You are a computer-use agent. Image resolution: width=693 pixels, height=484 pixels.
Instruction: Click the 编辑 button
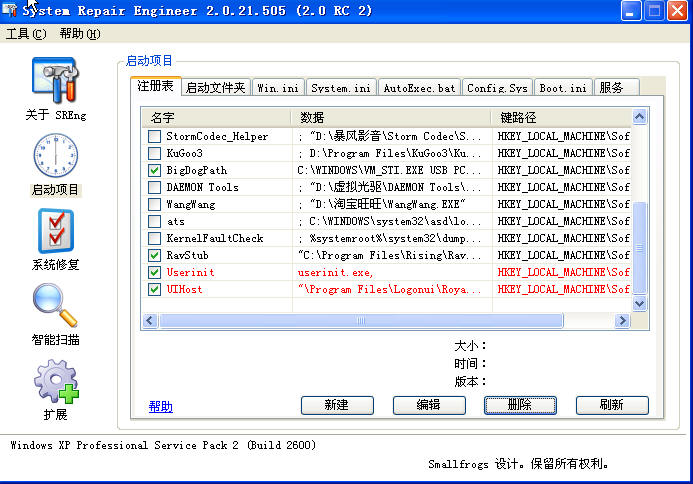point(429,405)
